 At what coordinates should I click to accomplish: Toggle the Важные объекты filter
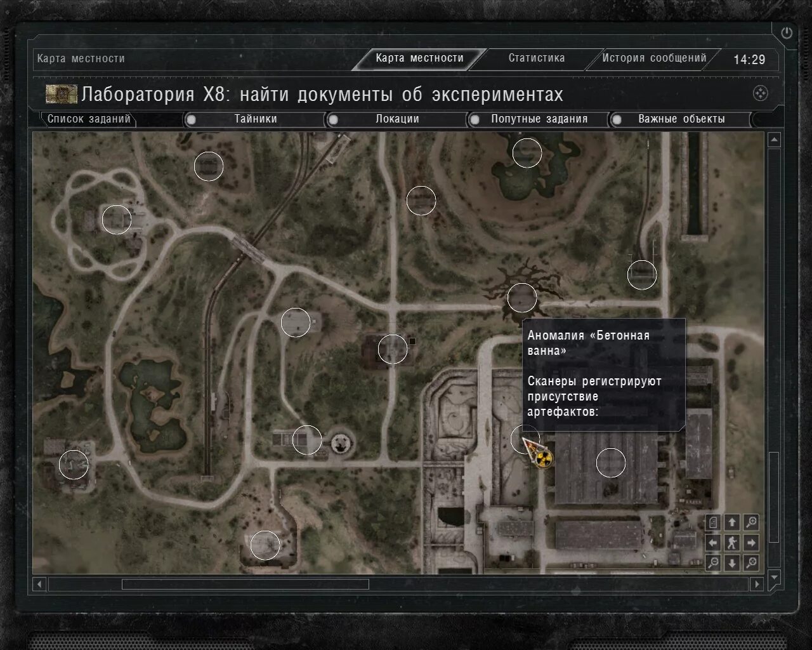(681, 119)
